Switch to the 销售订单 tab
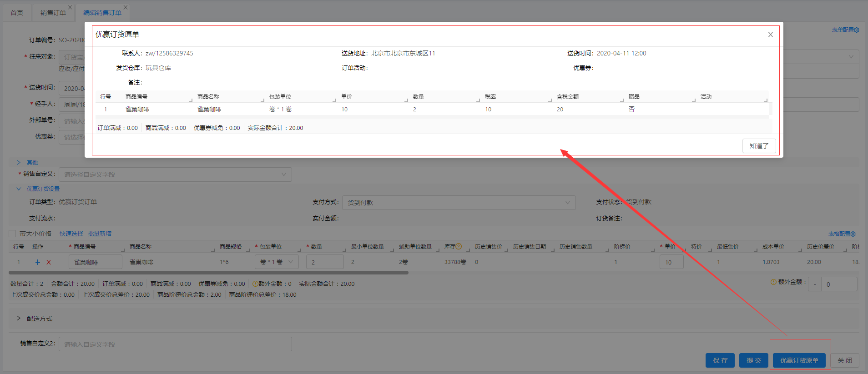 pyautogui.click(x=53, y=13)
